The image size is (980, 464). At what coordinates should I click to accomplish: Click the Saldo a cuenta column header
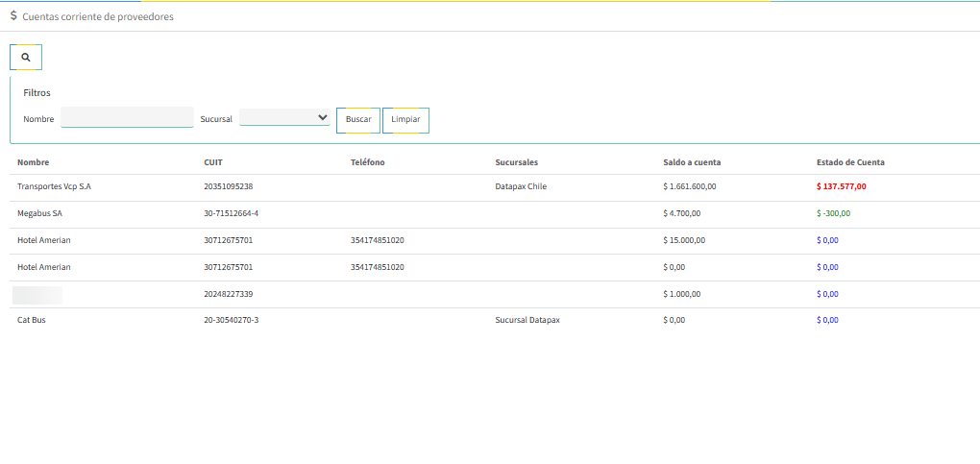point(692,162)
